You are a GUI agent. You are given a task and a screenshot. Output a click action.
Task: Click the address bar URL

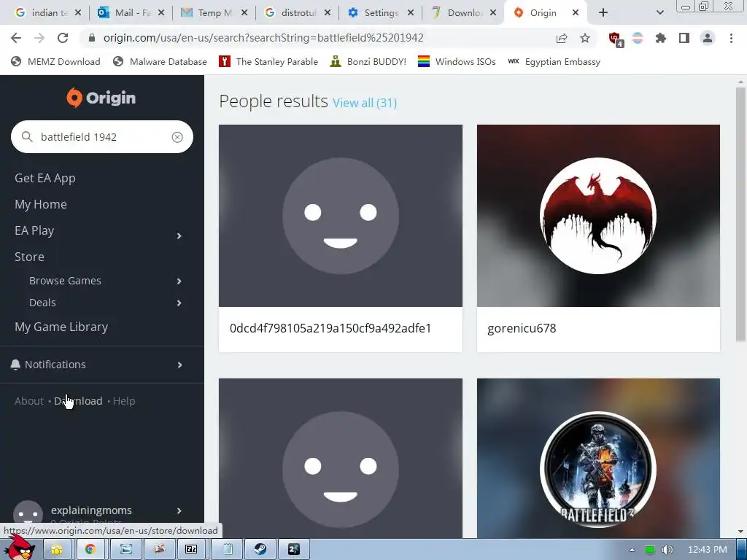(x=263, y=38)
